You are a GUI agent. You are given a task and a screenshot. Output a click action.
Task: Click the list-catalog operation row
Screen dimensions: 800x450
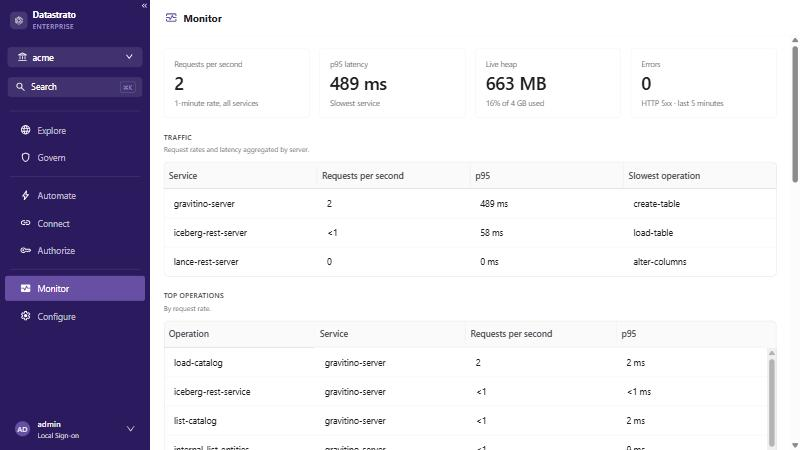click(x=465, y=421)
